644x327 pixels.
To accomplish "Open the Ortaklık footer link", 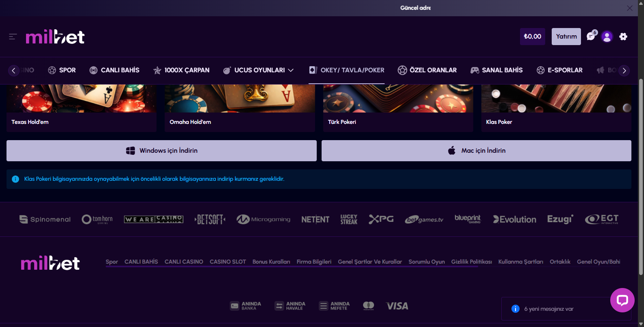I will coord(560,262).
